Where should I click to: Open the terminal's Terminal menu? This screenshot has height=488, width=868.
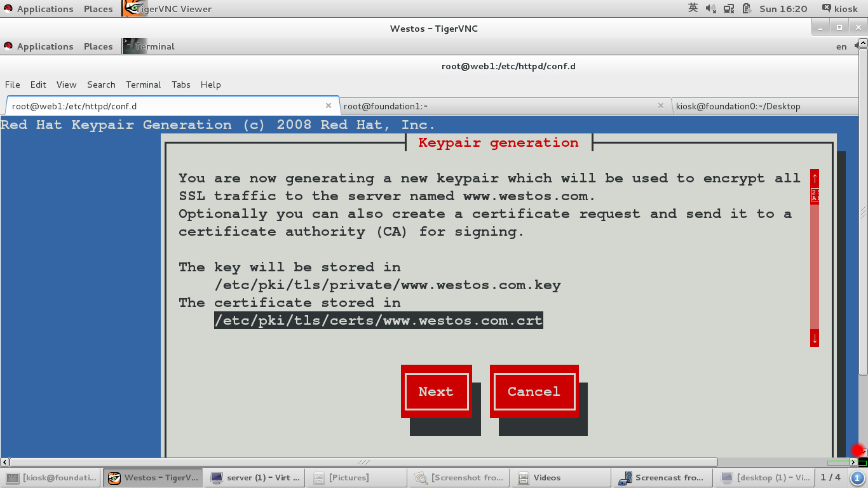coord(143,85)
